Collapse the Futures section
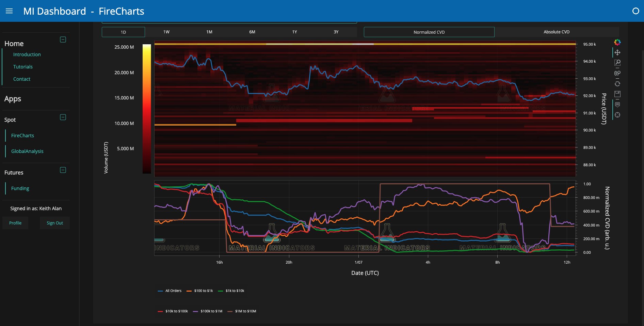The width and height of the screenshot is (644, 326). point(63,170)
